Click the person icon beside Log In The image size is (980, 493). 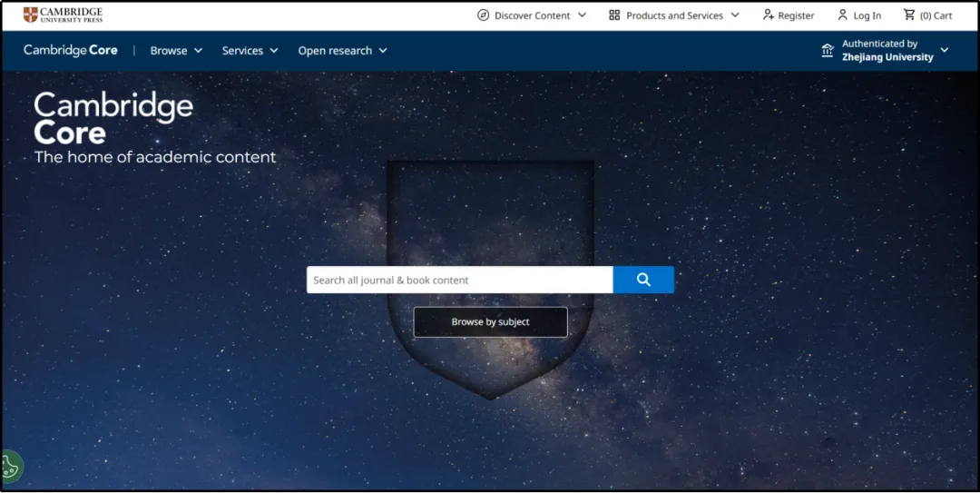[842, 15]
